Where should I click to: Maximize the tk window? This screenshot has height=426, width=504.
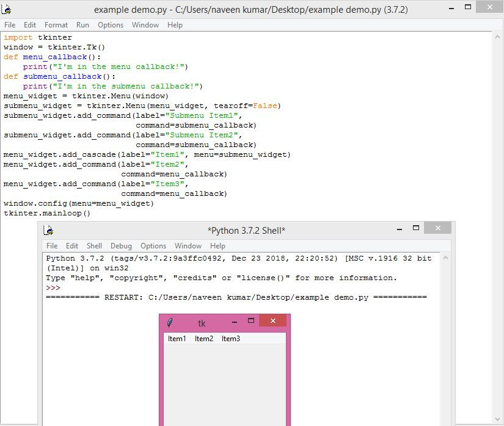[x=251, y=320]
